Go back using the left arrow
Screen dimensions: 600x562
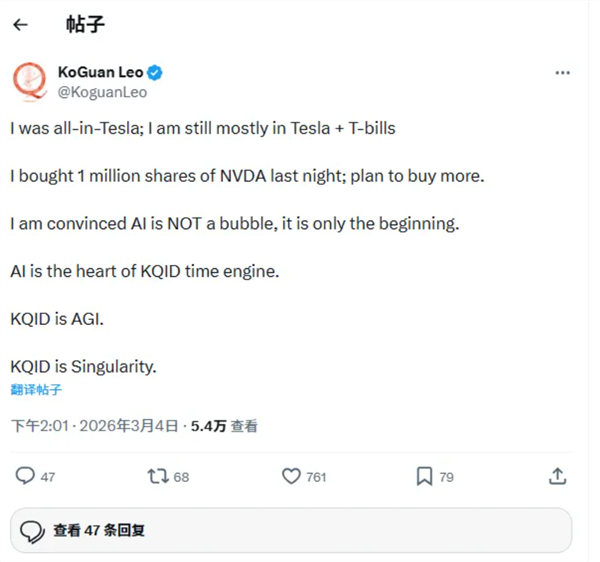tap(21, 24)
